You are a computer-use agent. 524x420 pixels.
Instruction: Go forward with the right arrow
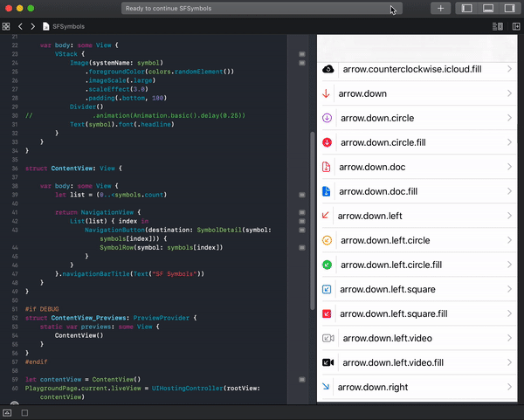click(x=33, y=27)
